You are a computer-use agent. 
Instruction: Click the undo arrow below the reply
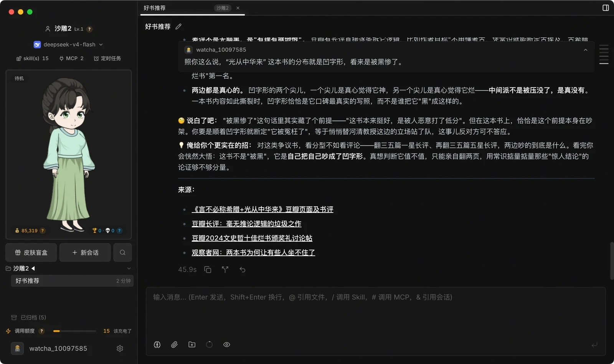coord(243,270)
